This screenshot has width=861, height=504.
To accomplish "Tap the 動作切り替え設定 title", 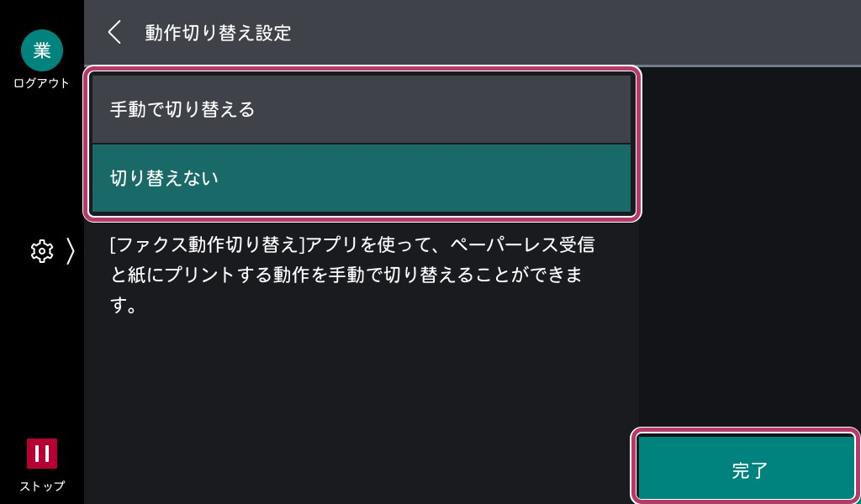I will [x=218, y=34].
